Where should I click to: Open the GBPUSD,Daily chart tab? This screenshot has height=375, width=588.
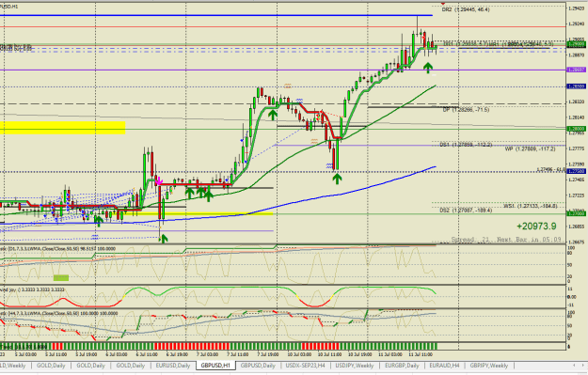[258, 366]
